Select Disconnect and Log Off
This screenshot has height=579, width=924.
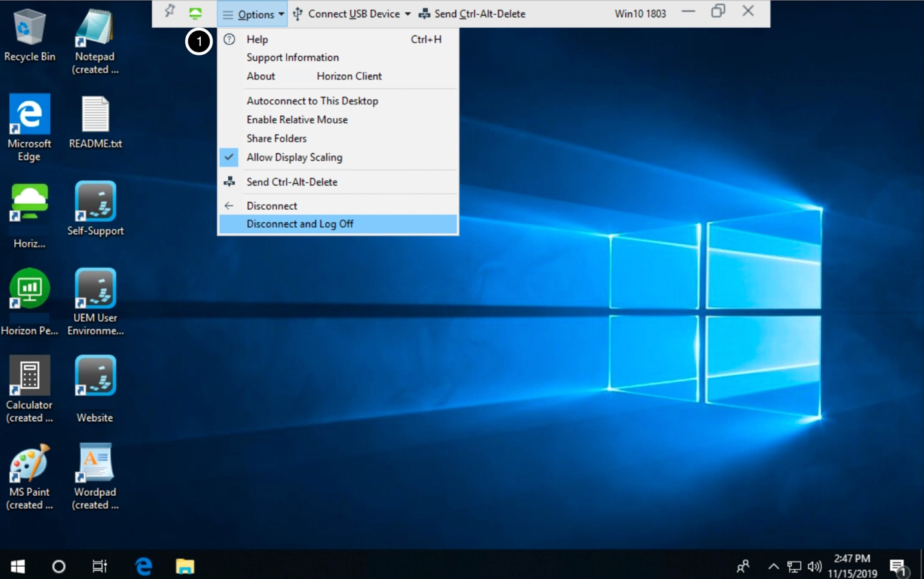coord(300,224)
